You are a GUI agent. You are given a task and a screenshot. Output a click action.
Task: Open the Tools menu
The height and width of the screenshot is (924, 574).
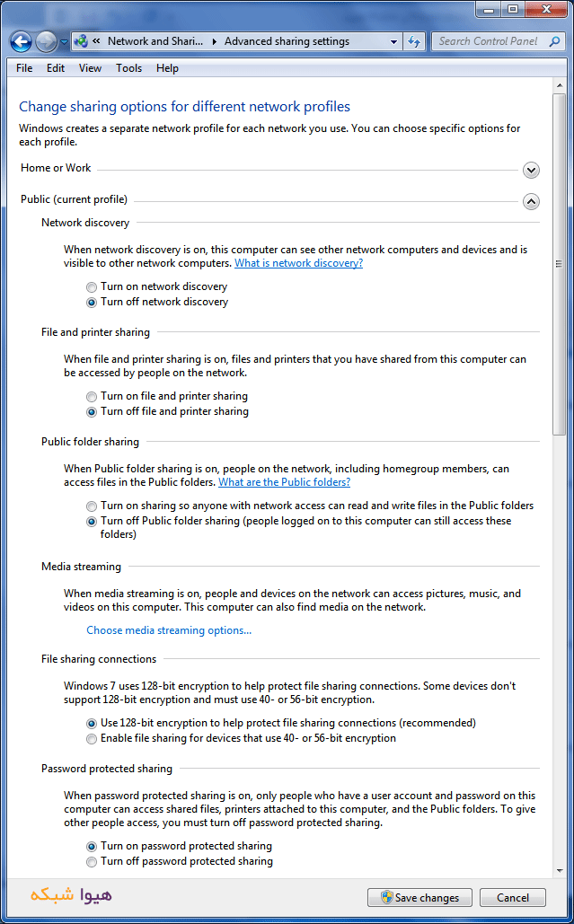[128, 68]
